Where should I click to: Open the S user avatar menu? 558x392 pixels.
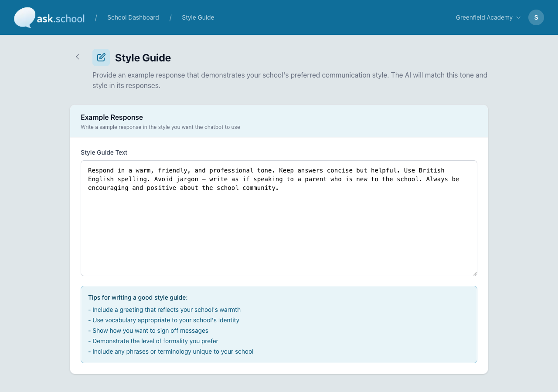point(536,17)
